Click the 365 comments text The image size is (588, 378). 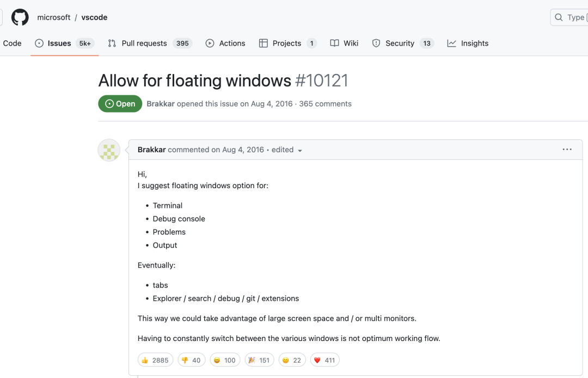click(x=325, y=104)
